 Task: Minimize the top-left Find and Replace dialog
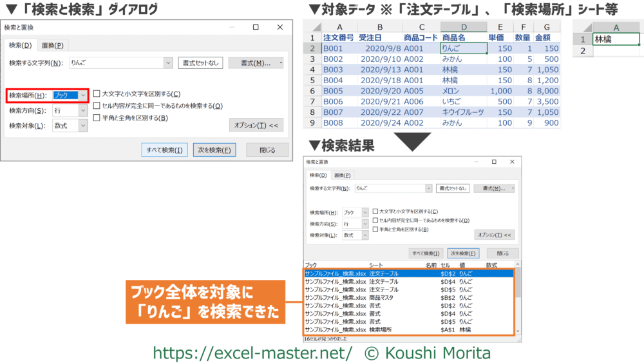click(232, 28)
